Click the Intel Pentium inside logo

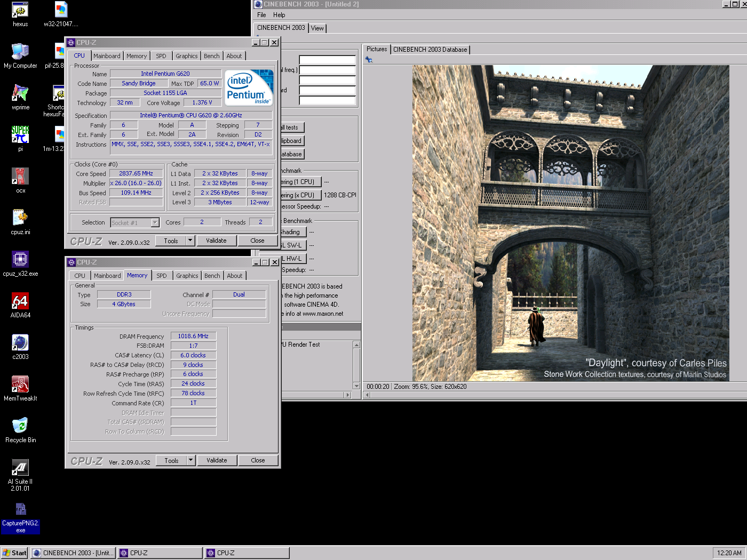tap(249, 87)
